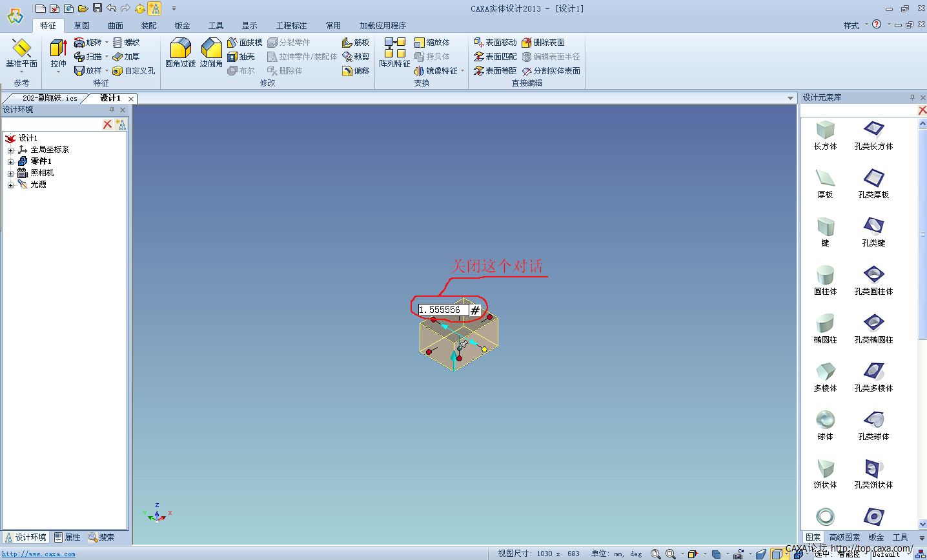
Task: Click the 面拔模 face draft tool
Action: pyautogui.click(x=245, y=43)
